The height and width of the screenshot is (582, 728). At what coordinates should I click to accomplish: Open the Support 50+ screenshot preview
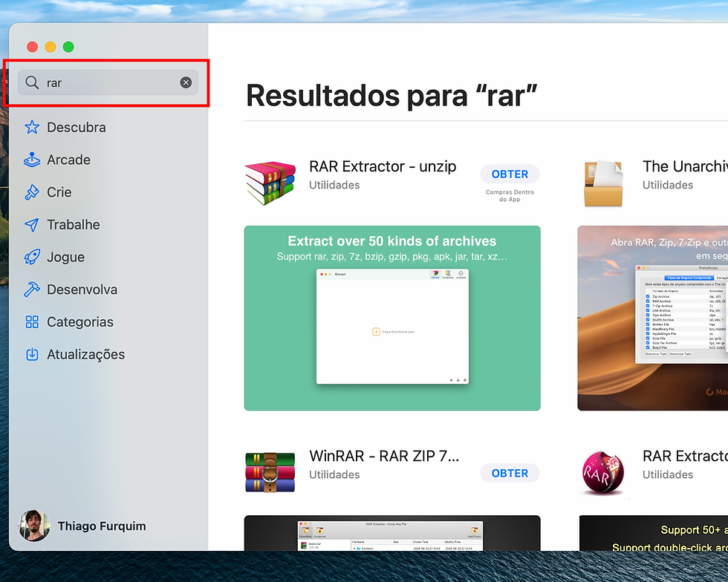[653, 533]
